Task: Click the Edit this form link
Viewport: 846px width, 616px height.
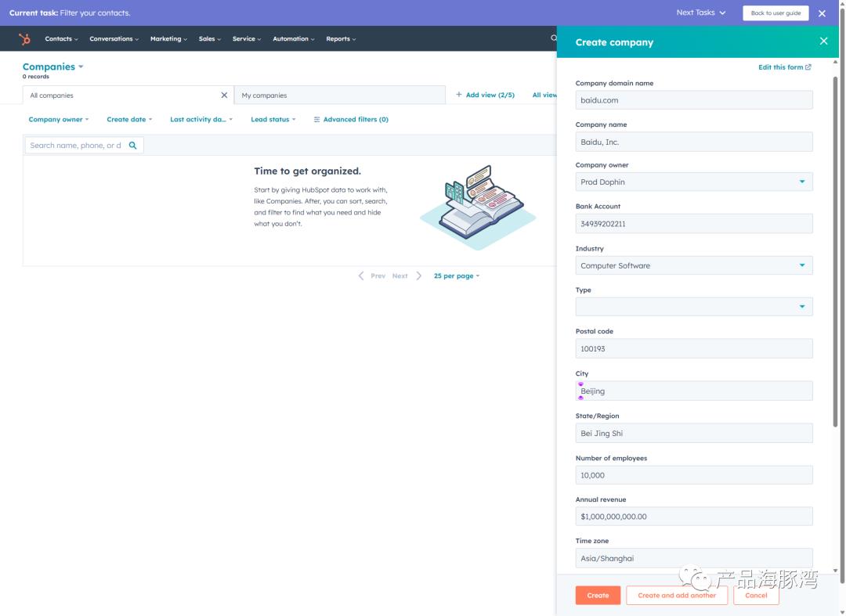Action: [x=784, y=67]
